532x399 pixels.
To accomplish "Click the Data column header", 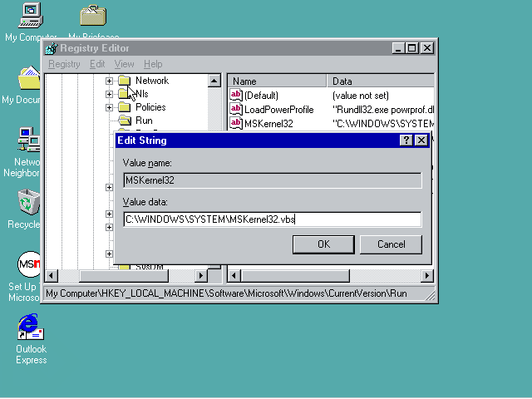I will (x=381, y=81).
